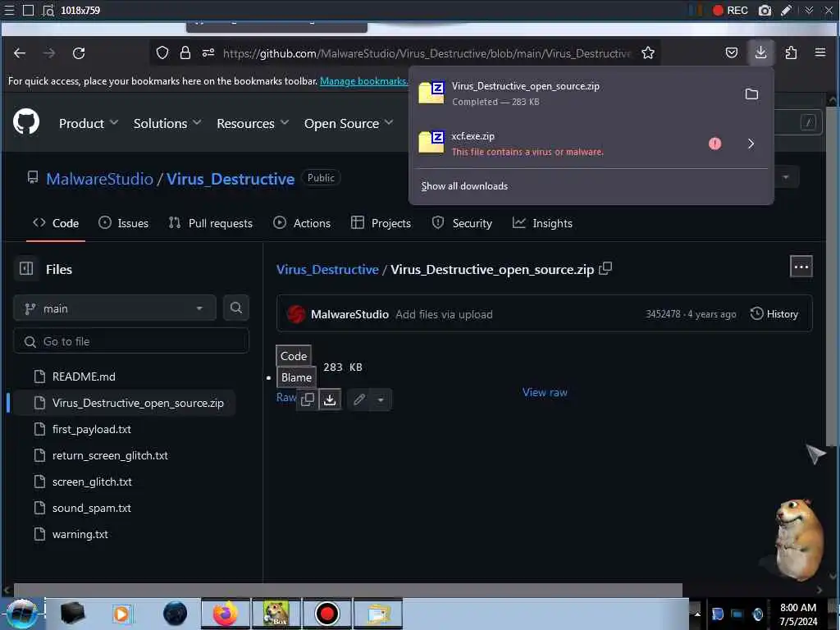This screenshot has width=840, height=630.
Task: Click the Firefox taskbar icon
Action: 225,614
